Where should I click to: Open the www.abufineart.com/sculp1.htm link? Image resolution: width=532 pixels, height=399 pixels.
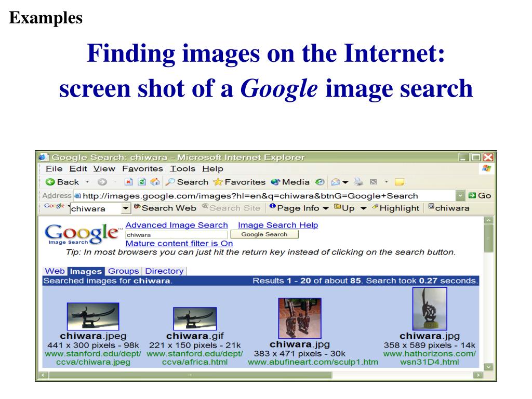pos(313,362)
